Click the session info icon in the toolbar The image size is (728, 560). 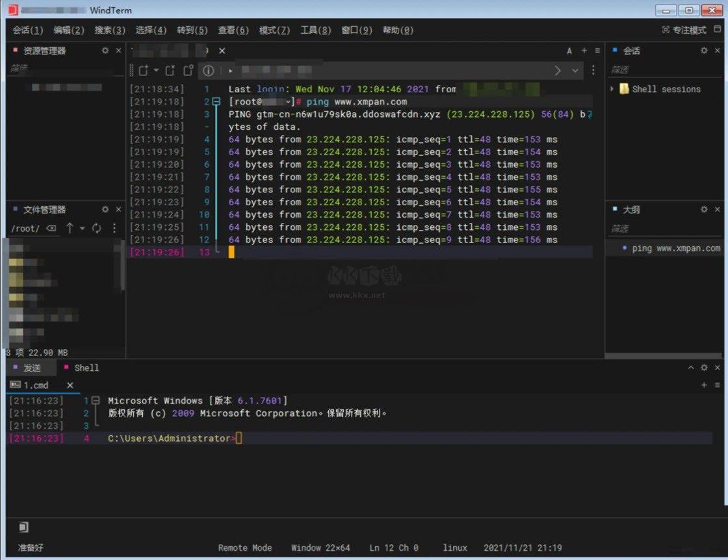pyautogui.click(x=208, y=71)
